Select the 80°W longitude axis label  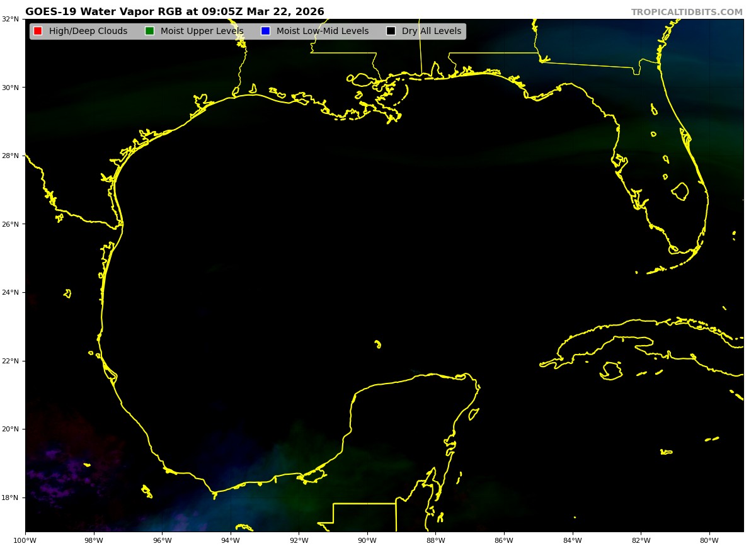[709, 540]
